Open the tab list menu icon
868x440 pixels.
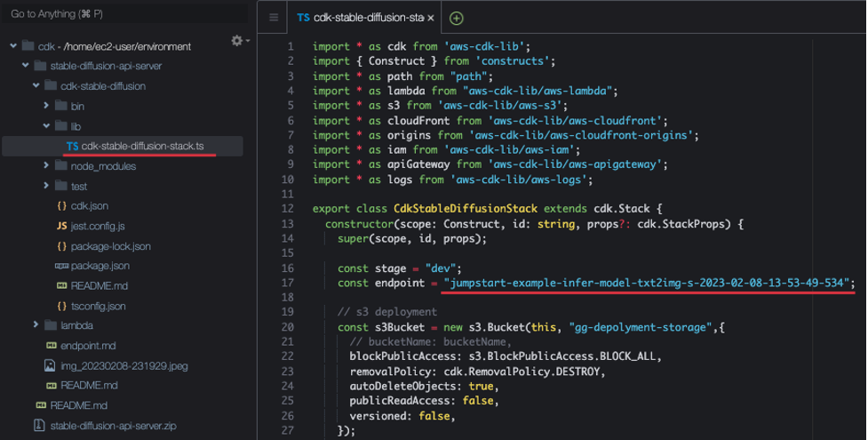[x=274, y=18]
